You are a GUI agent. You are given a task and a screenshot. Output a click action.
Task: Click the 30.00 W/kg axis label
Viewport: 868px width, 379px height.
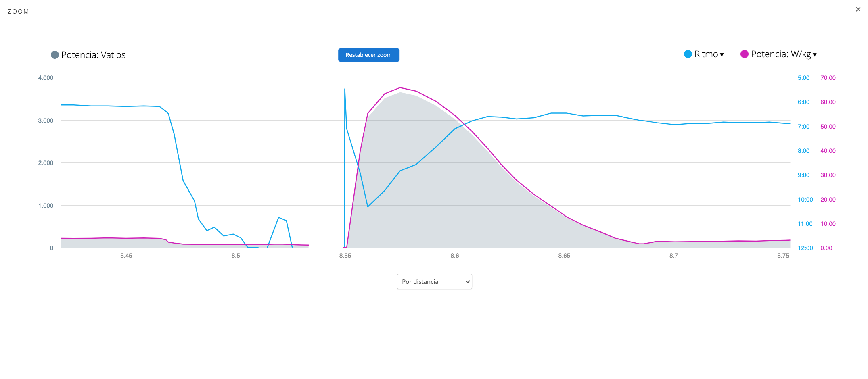pos(828,175)
